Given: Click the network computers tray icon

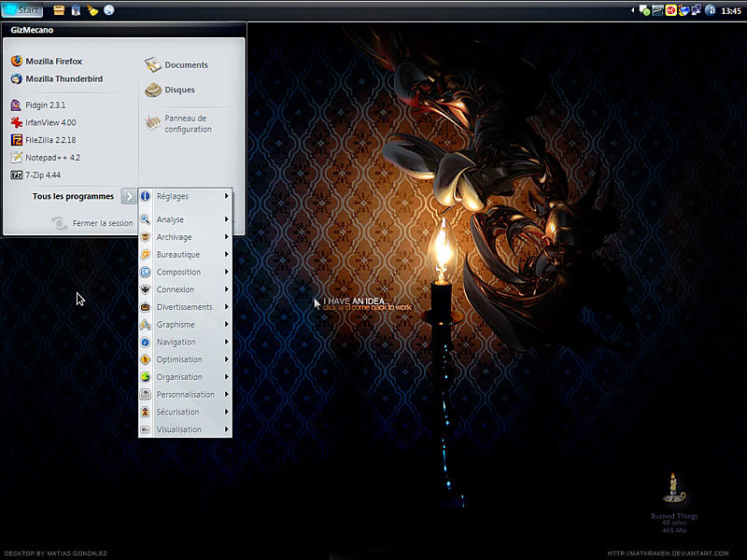Looking at the screenshot, I should click(696, 10).
